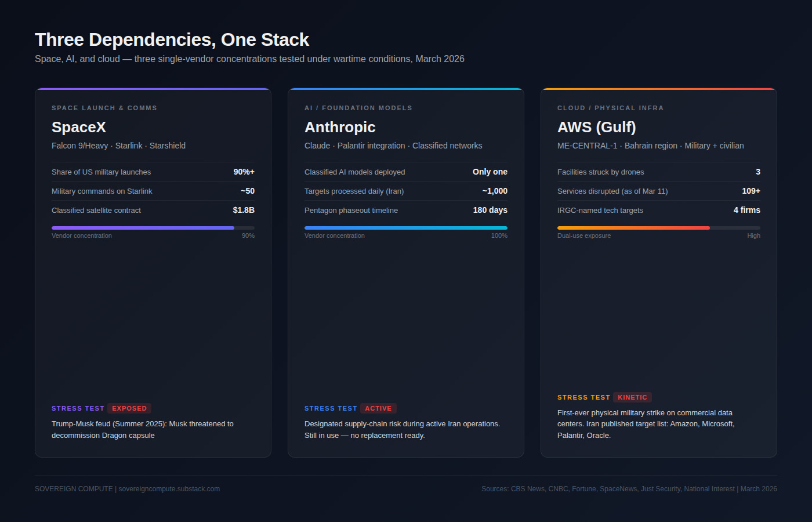Click the AWS STRESS TEST label

click(583, 397)
